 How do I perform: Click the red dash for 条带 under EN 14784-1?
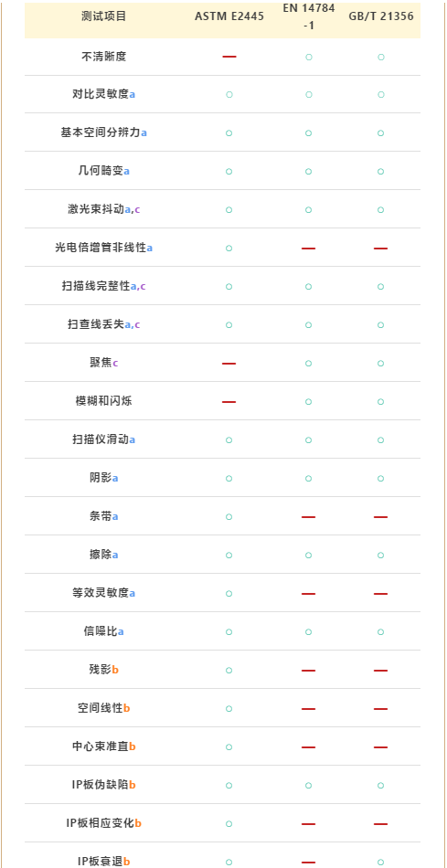pos(309,517)
